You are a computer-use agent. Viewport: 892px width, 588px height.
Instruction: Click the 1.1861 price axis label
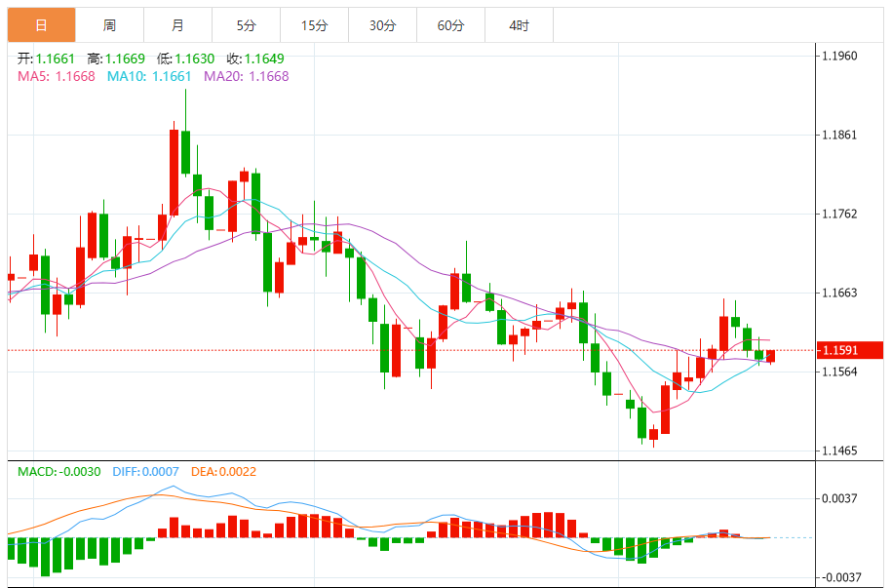click(x=839, y=135)
